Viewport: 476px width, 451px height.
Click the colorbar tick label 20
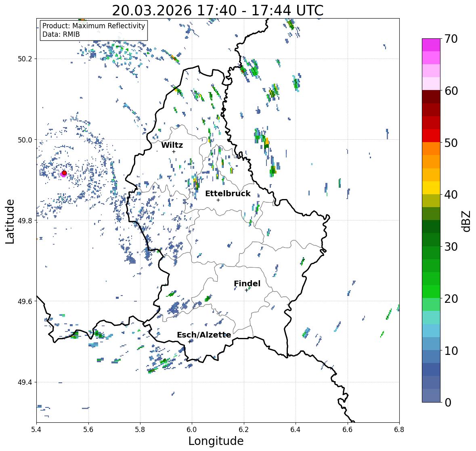(451, 299)
